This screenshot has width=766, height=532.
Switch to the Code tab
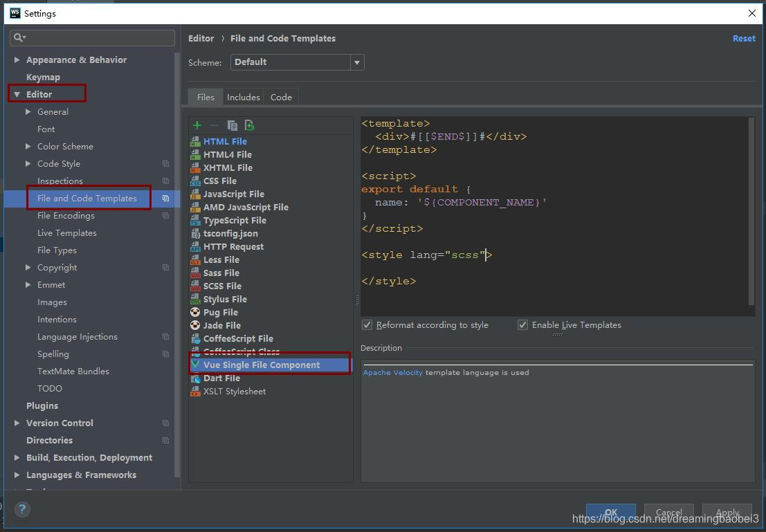(x=282, y=98)
